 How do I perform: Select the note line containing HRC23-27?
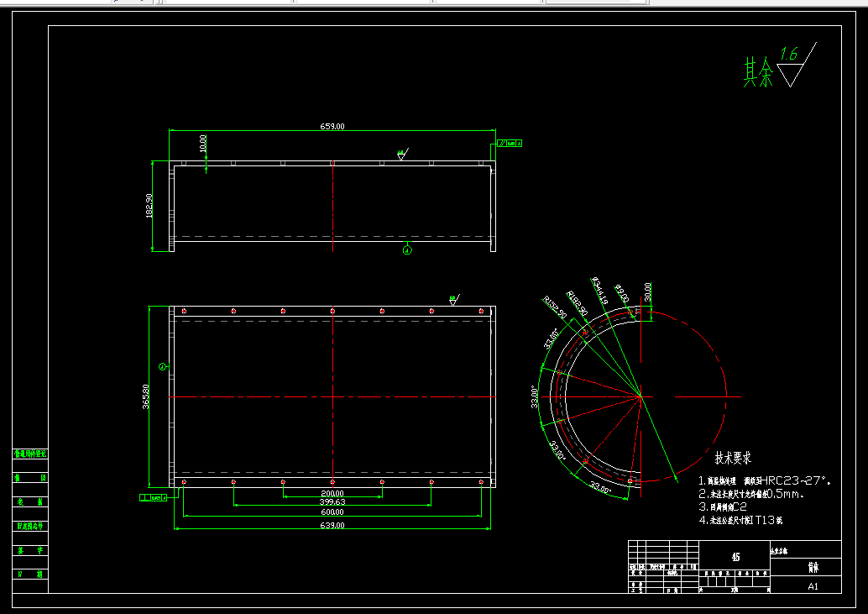(x=765, y=481)
